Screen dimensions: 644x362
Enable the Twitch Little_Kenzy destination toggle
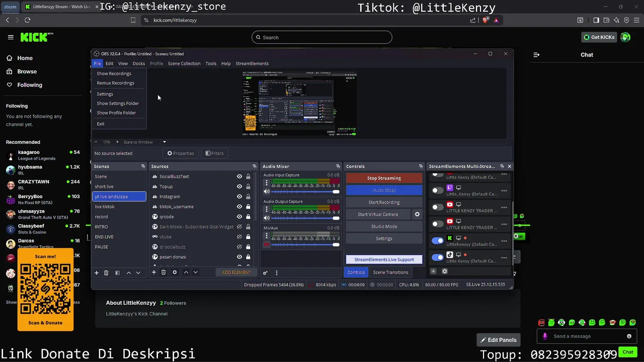[x=438, y=191]
